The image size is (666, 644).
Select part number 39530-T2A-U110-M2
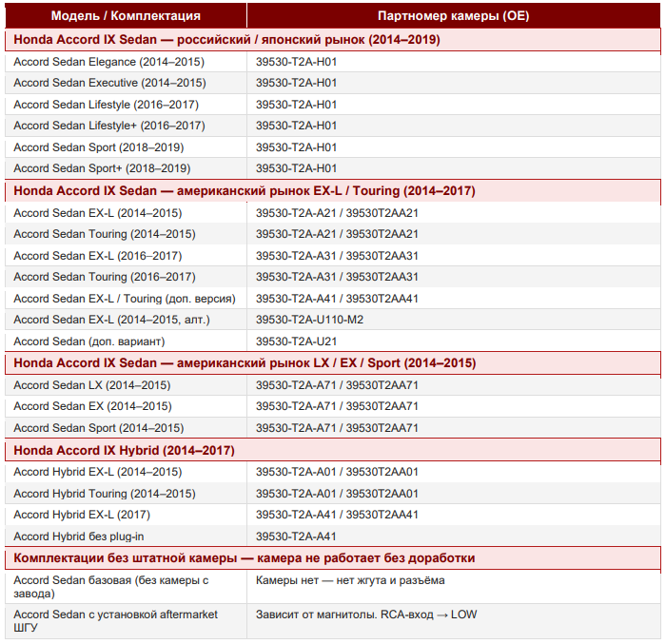click(x=309, y=320)
